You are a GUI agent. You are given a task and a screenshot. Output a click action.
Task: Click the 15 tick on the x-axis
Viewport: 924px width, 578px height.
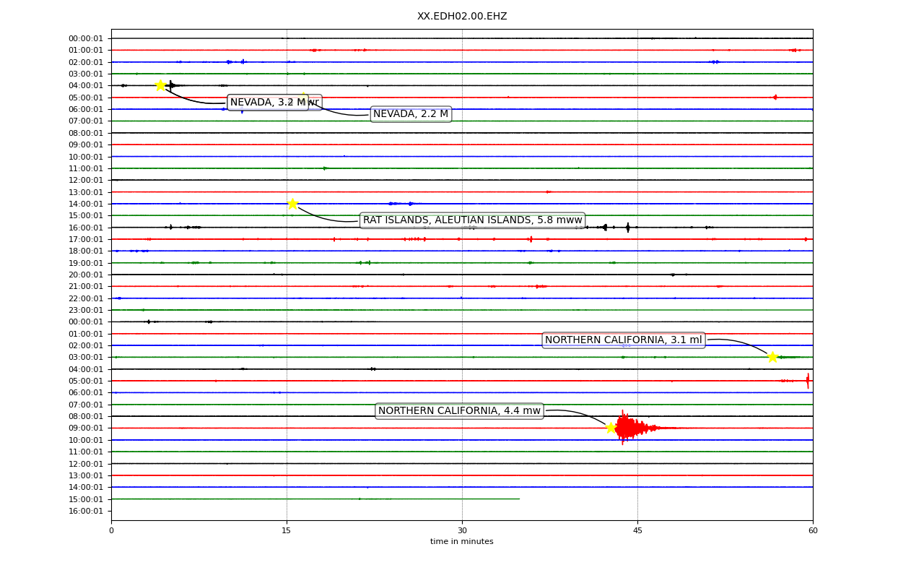[287, 531]
